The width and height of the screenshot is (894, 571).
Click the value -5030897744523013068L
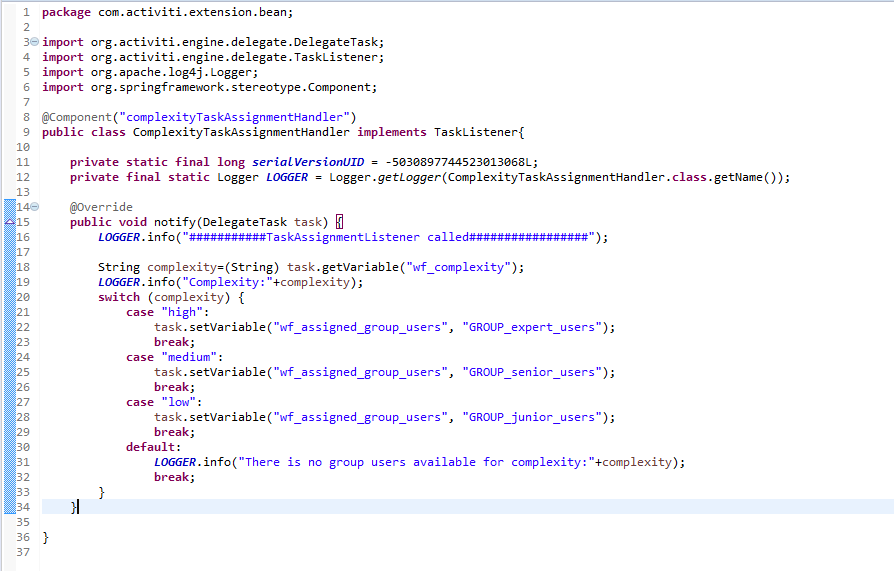(458, 162)
